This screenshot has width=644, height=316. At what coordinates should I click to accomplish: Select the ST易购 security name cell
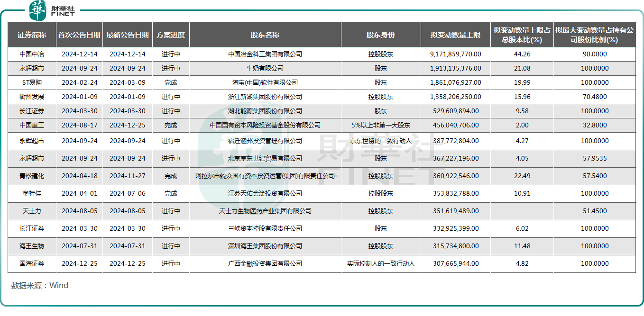[x=32, y=82]
